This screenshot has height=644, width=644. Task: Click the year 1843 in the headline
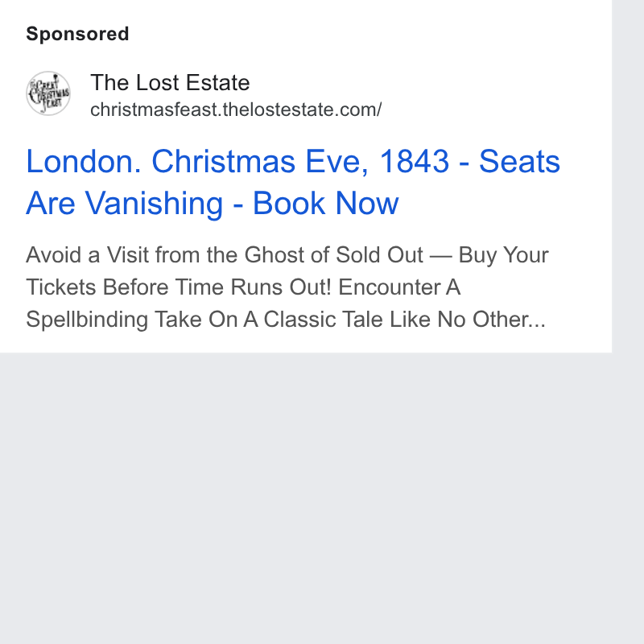414,162
